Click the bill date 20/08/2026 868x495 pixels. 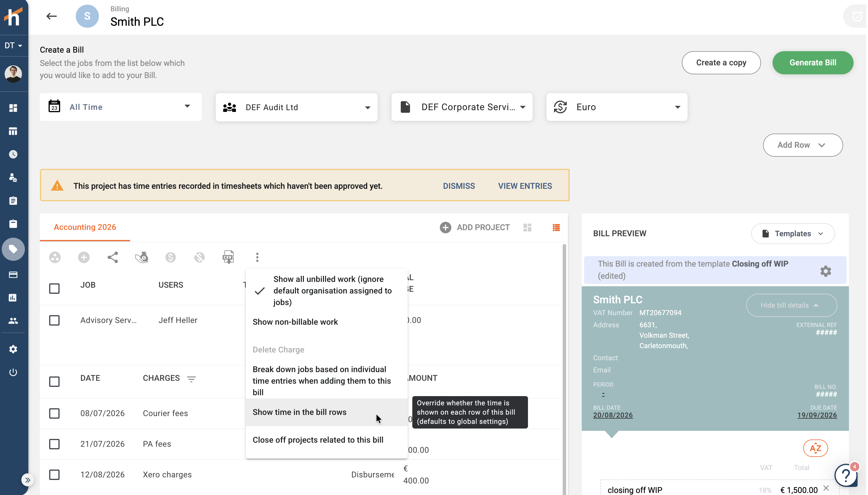point(613,415)
